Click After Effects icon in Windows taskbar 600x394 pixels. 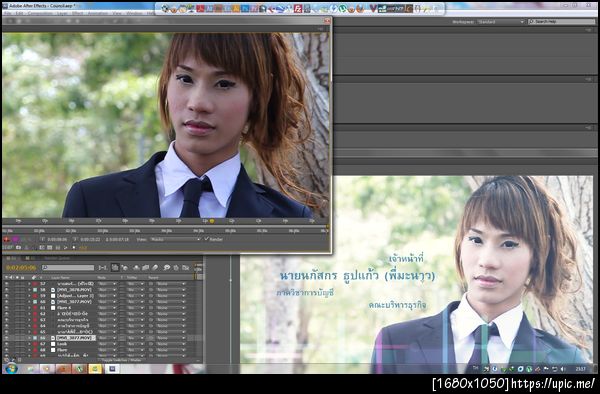coord(112,368)
